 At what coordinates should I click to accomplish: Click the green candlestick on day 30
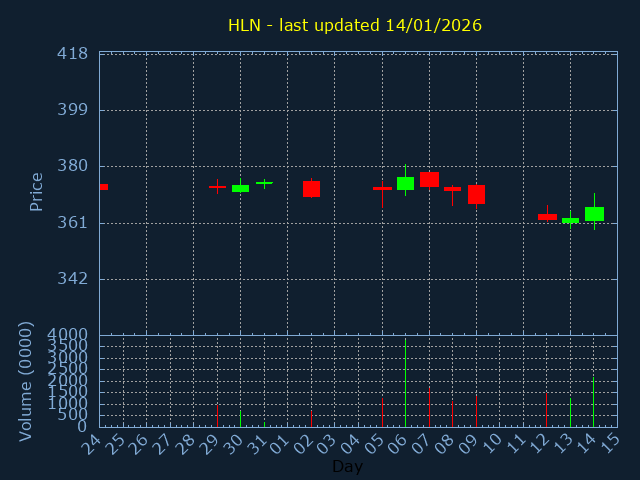click(240, 188)
